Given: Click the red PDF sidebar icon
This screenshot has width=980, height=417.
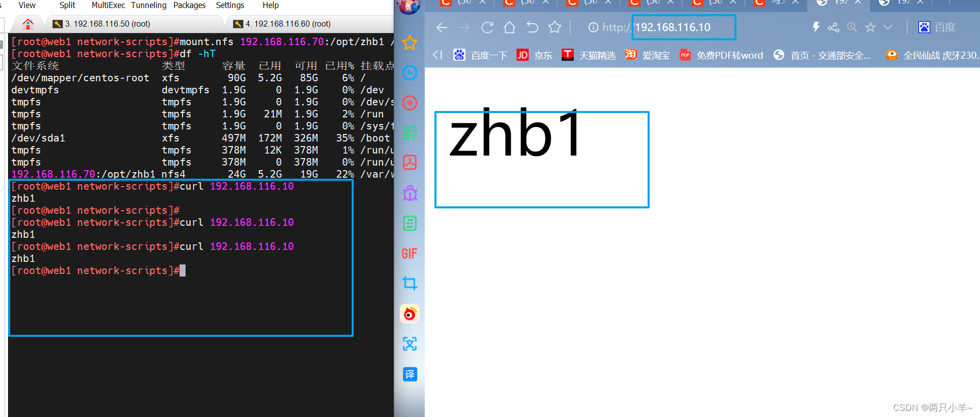Looking at the screenshot, I should [x=410, y=163].
